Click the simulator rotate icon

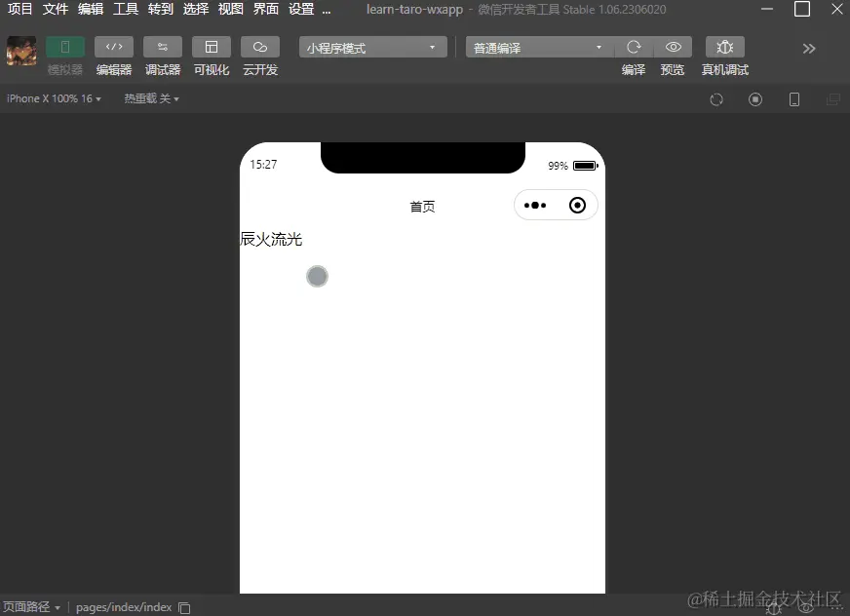(716, 98)
